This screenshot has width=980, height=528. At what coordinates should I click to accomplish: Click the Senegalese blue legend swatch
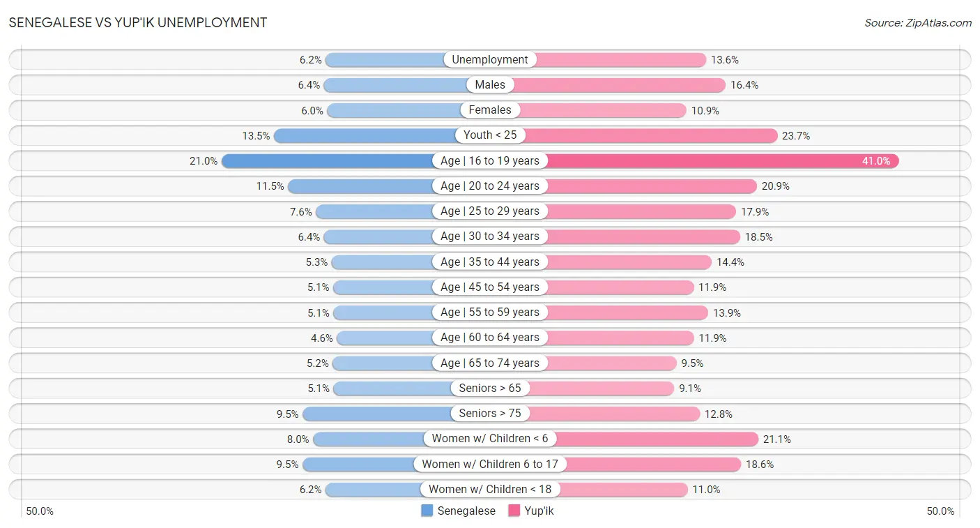click(x=427, y=511)
